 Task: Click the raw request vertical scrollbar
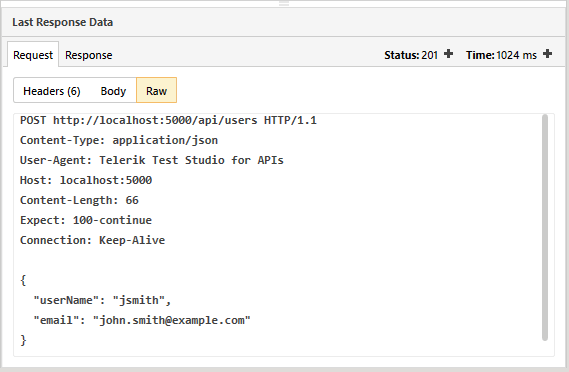pyautogui.click(x=545, y=228)
